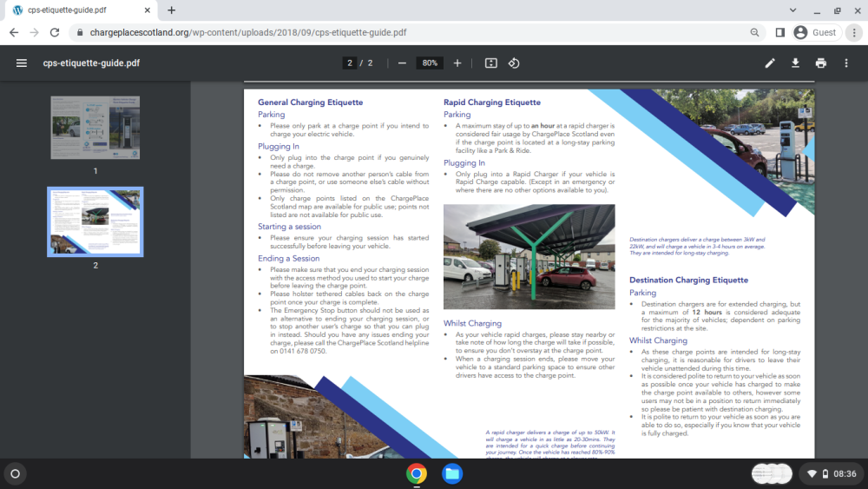Click the cps-etiquette-guide.pdf title in toolbar
Image resolution: width=868 pixels, height=489 pixels.
coord(91,63)
